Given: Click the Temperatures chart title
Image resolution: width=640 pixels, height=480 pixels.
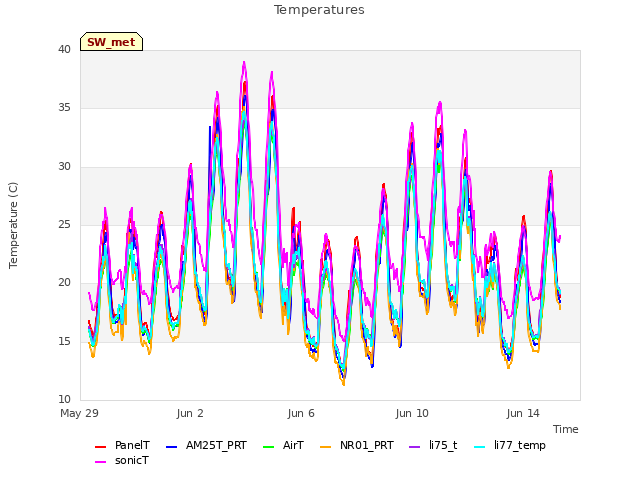Looking at the screenshot, I should (319, 10).
